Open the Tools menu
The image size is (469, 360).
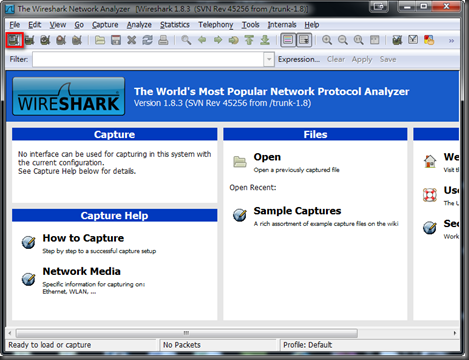coord(250,25)
